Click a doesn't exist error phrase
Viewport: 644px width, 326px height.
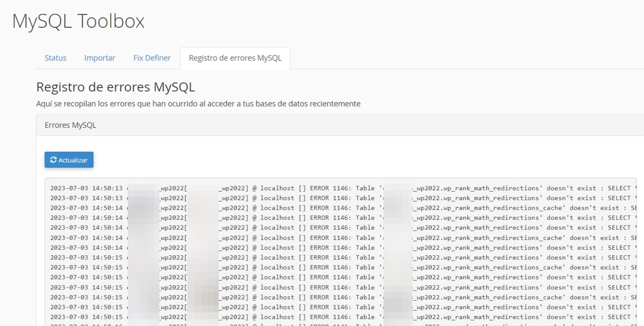coord(571,188)
